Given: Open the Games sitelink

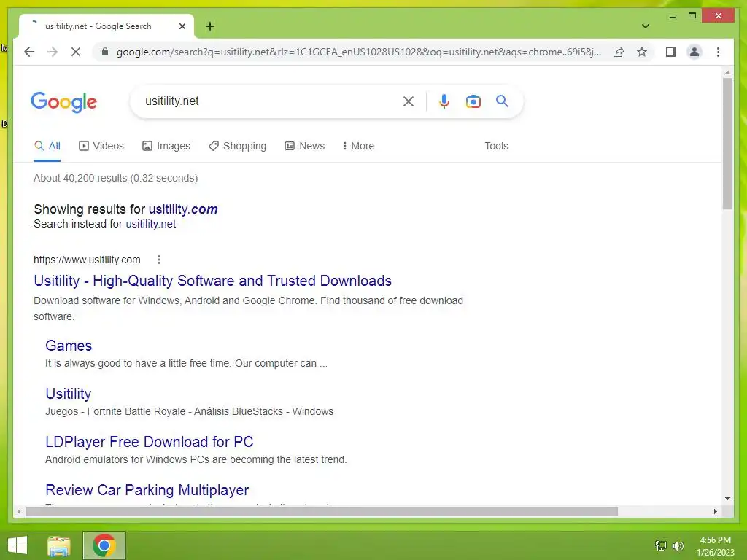Looking at the screenshot, I should coord(69,346).
